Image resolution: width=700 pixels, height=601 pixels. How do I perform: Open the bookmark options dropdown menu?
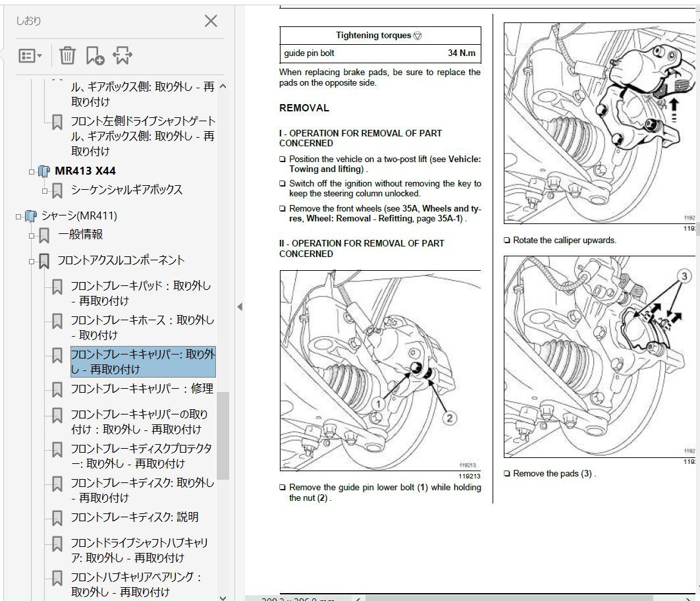30,56
